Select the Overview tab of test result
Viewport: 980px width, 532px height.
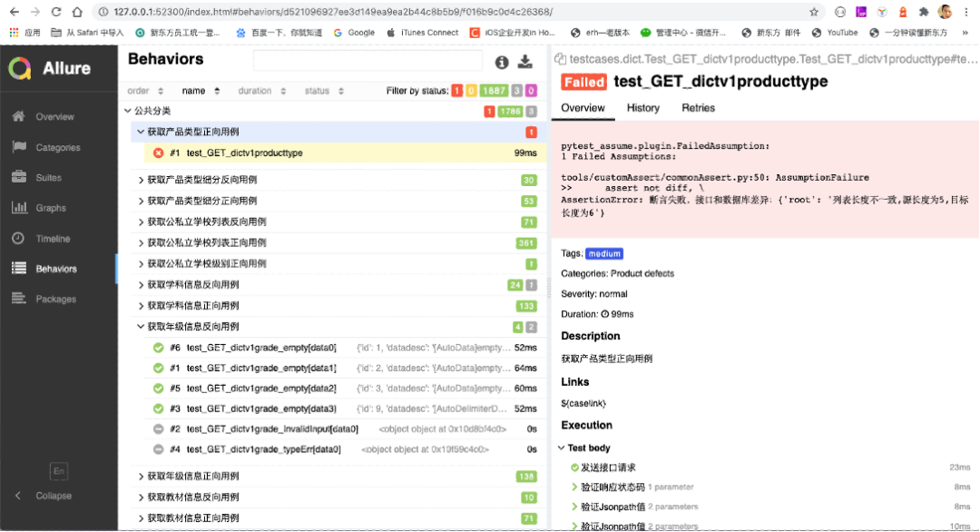[x=583, y=107]
